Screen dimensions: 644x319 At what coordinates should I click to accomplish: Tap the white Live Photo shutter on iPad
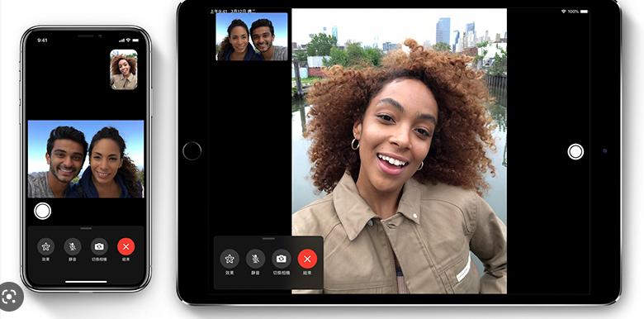[575, 151]
